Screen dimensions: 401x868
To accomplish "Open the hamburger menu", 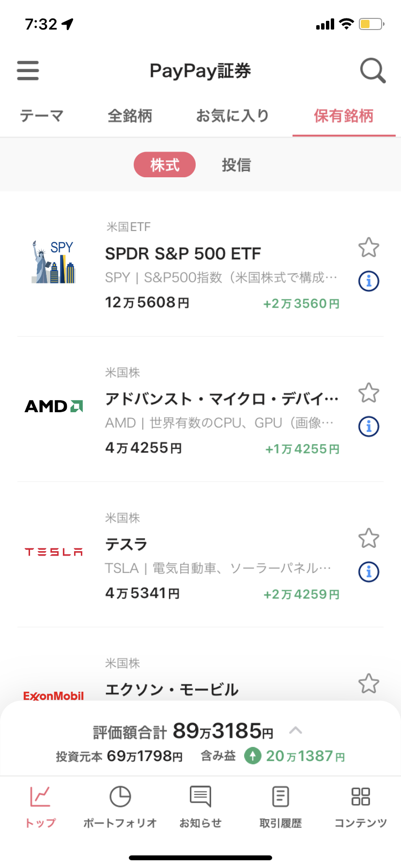I will coord(28,70).
